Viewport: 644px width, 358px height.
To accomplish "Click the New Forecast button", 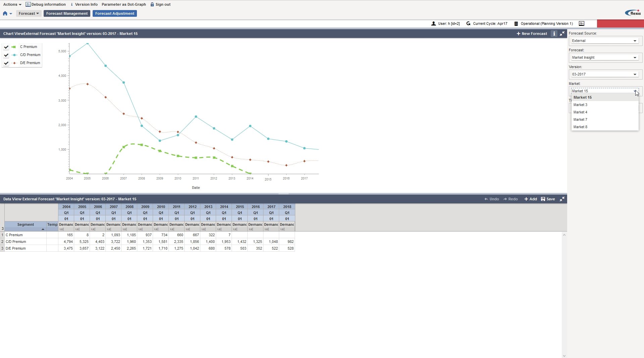I will point(532,34).
